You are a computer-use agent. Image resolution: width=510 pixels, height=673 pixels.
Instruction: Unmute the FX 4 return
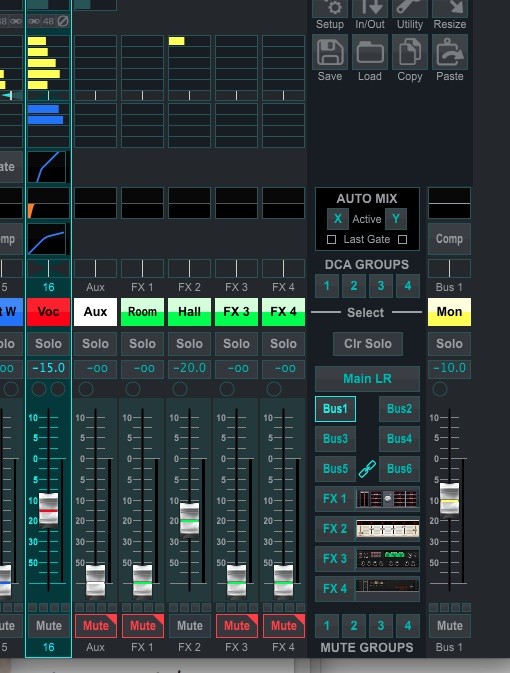pos(284,626)
